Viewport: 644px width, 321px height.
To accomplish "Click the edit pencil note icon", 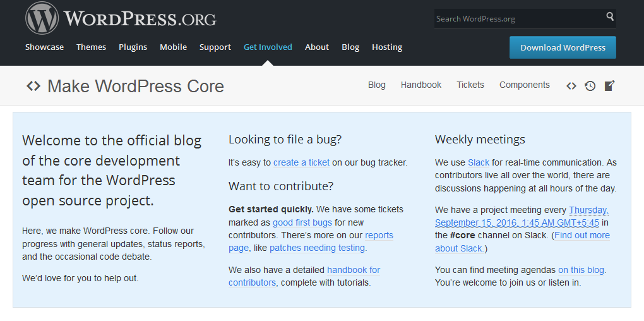I will 609,85.
